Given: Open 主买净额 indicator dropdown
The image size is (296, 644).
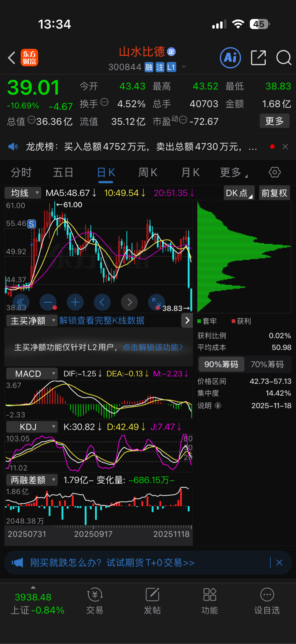Looking at the screenshot, I should pyautogui.click(x=32, y=320).
